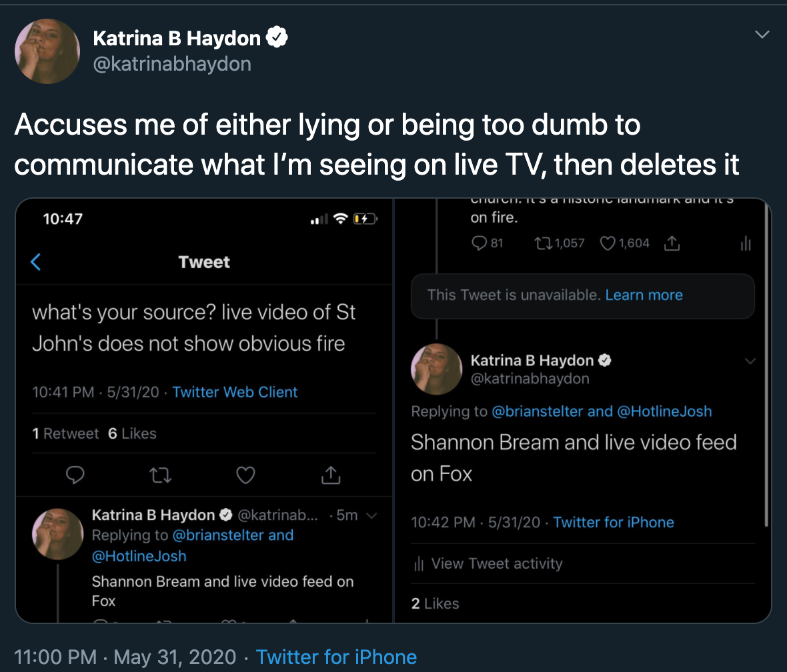Click the reply icon showing 81 replies
This screenshot has height=672, width=787.
[480, 243]
